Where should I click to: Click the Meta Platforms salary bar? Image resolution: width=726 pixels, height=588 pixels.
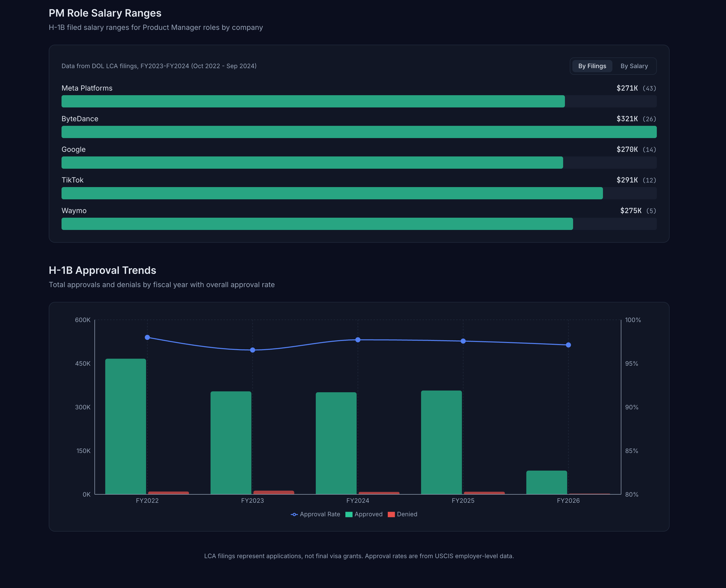313,101
